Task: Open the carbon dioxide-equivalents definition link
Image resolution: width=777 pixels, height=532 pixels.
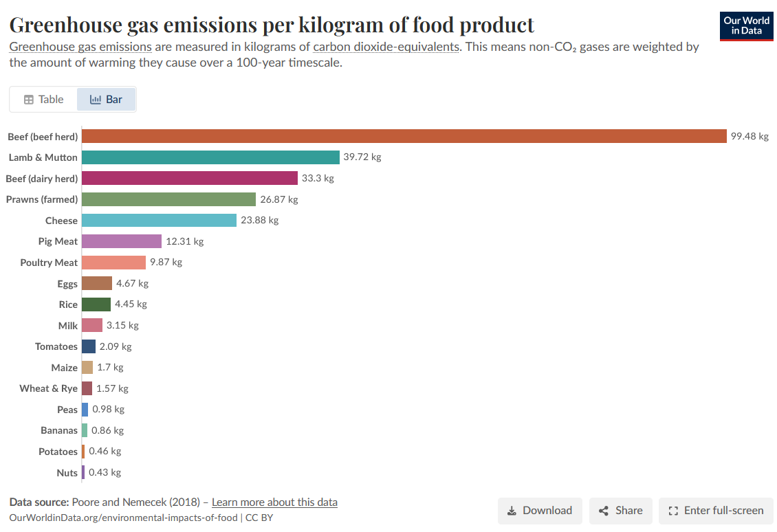Action: click(x=386, y=47)
